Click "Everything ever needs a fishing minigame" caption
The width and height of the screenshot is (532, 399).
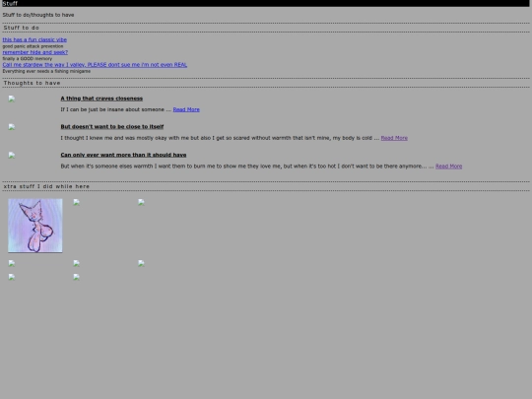coord(46,71)
